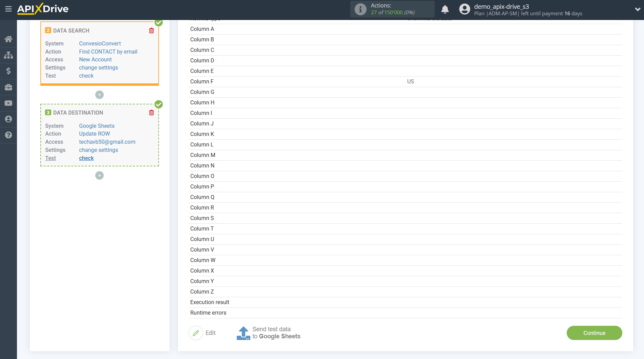The image size is (644, 359).
Task: Click Edit to modify test data
Action: click(203, 333)
